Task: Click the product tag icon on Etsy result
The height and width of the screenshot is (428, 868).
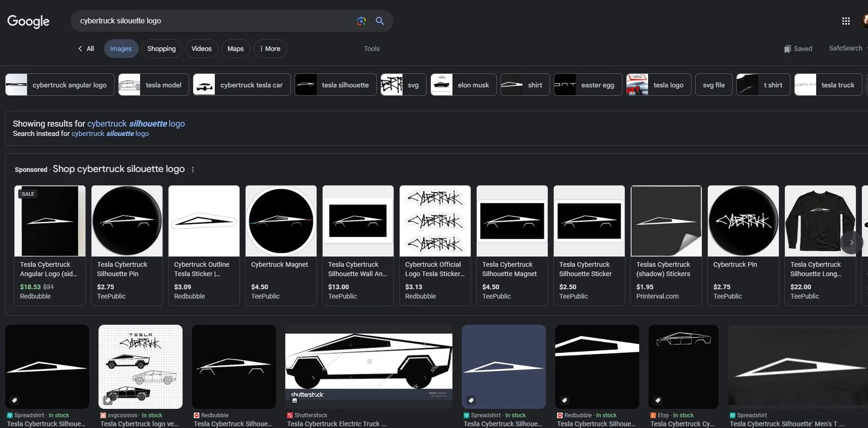Action: [658, 400]
